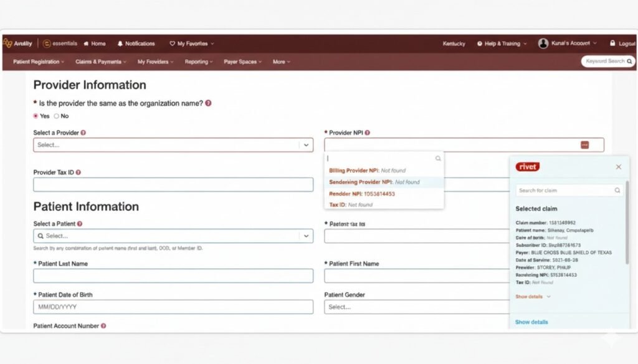
Task: Select the No radio button
Action: pyautogui.click(x=57, y=116)
